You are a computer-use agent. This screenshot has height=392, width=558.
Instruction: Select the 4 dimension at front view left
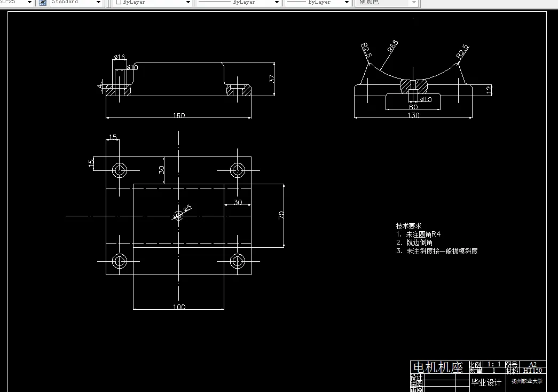[100, 87]
